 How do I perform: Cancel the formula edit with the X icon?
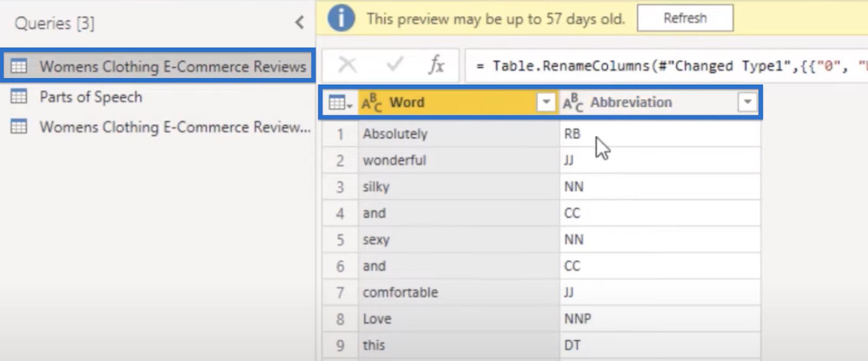coord(347,65)
